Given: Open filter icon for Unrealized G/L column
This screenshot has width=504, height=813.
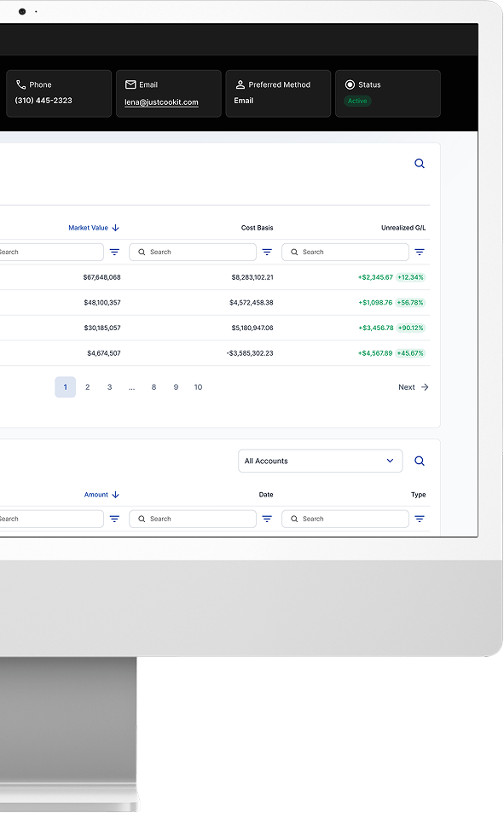Looking at the screenshot, I should pos(420,252).
